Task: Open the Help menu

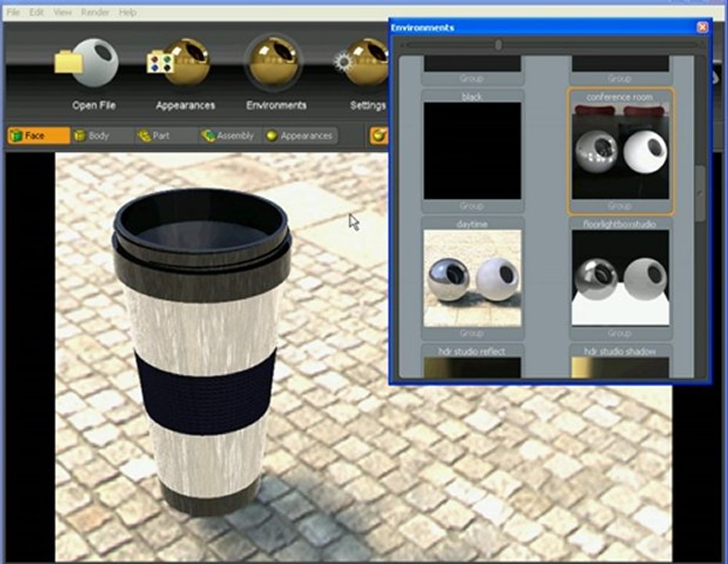Action: point(128,12)
